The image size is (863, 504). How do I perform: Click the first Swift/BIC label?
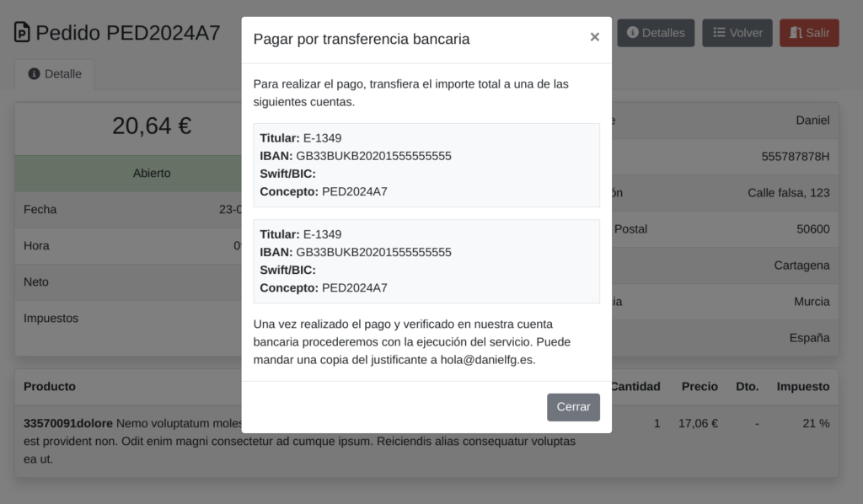pyautogui.click(x=288, y=174)
